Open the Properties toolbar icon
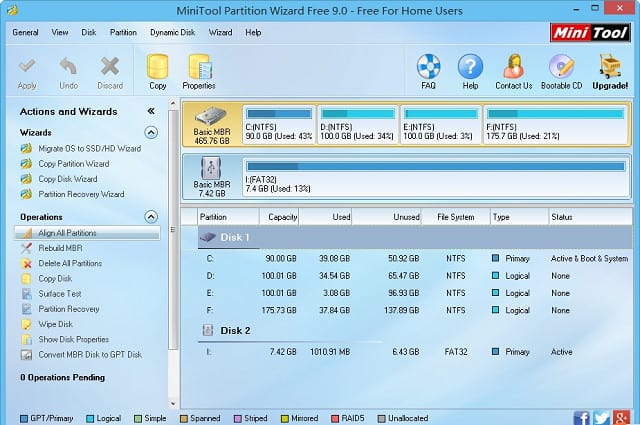The height and width of the screenshot is (425, 640). pyautogui.click(x=199, y=67)
